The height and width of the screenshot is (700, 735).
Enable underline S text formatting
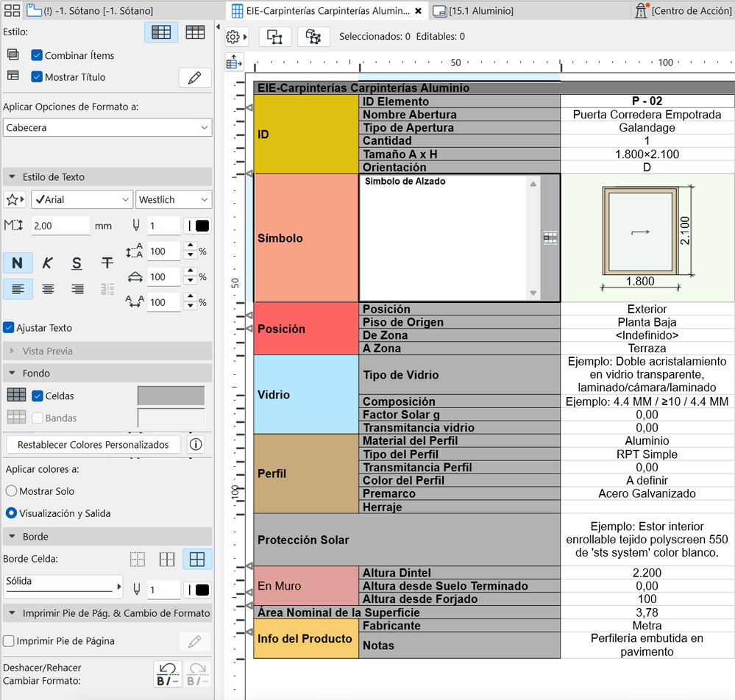point(77,263)
